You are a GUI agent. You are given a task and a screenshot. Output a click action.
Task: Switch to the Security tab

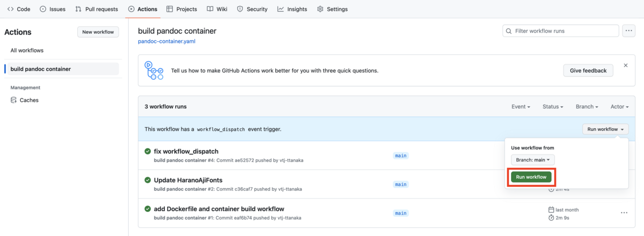pyautogui.click(x=252, y=9)
